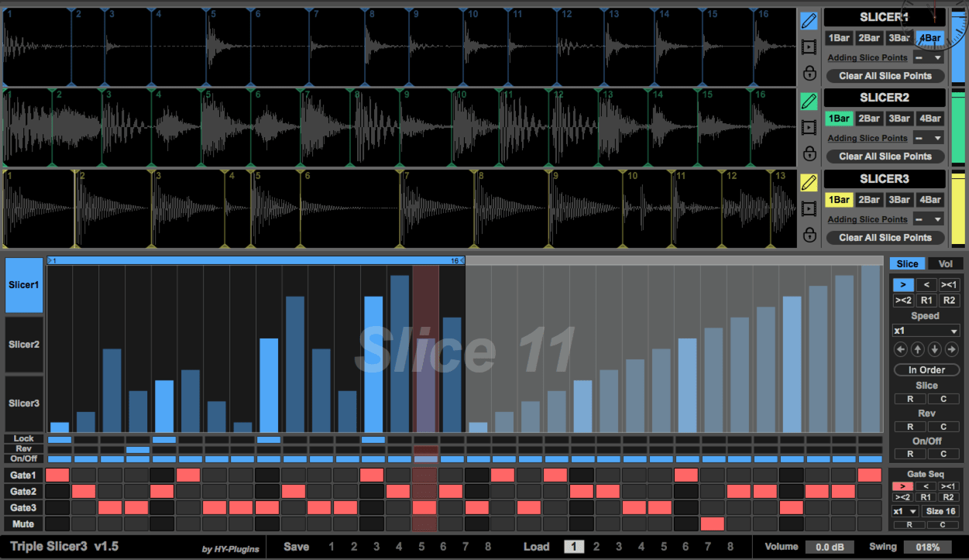Toggle the Rev cell on step 4
Image resolution: width=969 pixels, height=560 pixels.
click(138, 449)
